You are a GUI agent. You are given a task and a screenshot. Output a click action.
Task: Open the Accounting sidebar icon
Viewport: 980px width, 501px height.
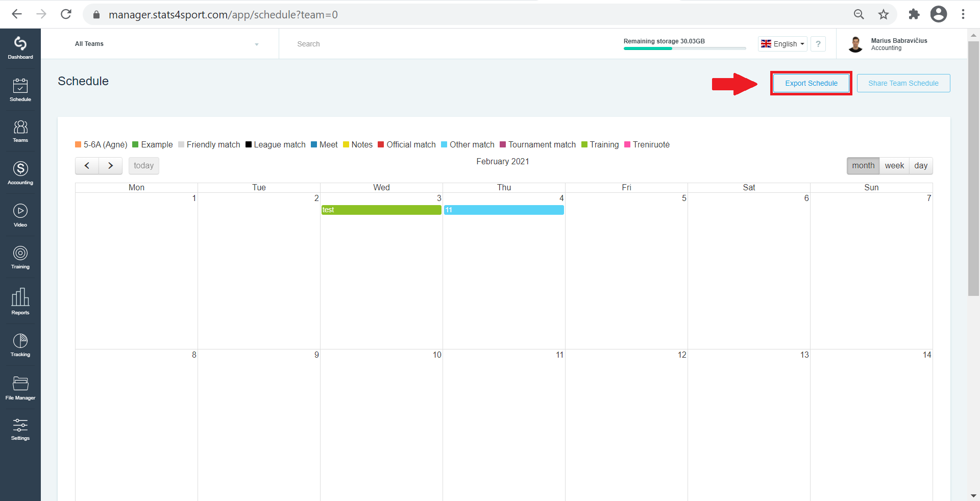(x=20, y=173)
